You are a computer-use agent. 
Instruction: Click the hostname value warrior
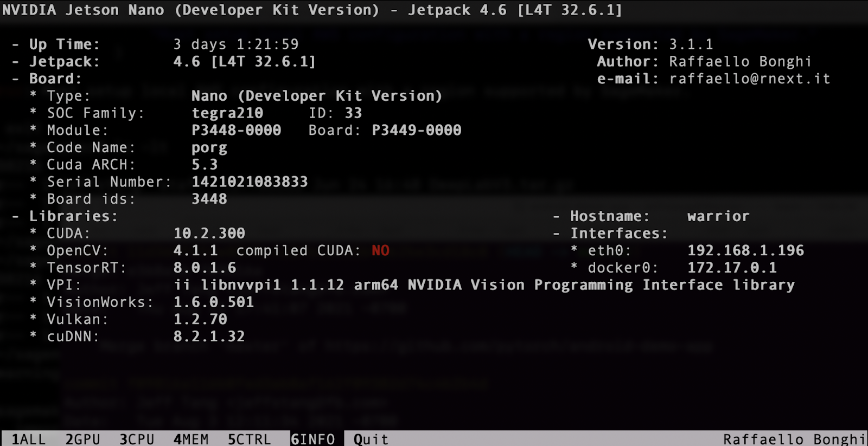click(718, 216)
